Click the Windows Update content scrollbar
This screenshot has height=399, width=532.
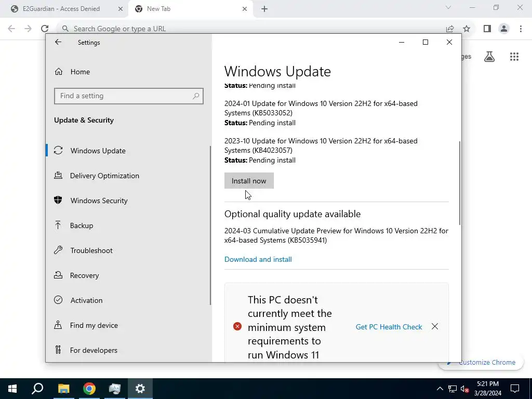(460, 183)
